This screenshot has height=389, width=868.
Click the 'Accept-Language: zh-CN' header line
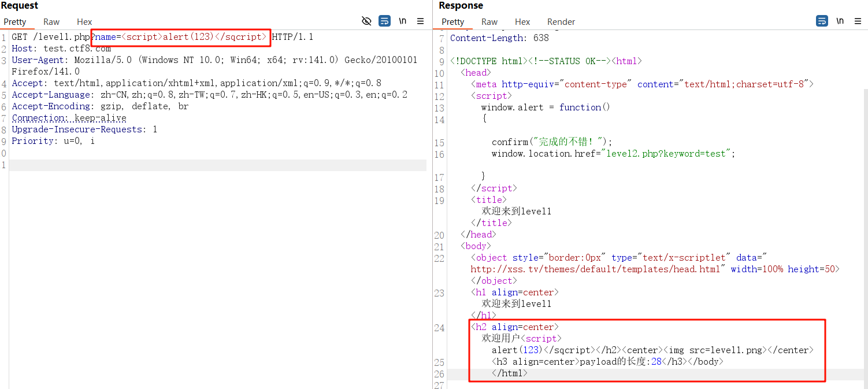pos(210,95)
